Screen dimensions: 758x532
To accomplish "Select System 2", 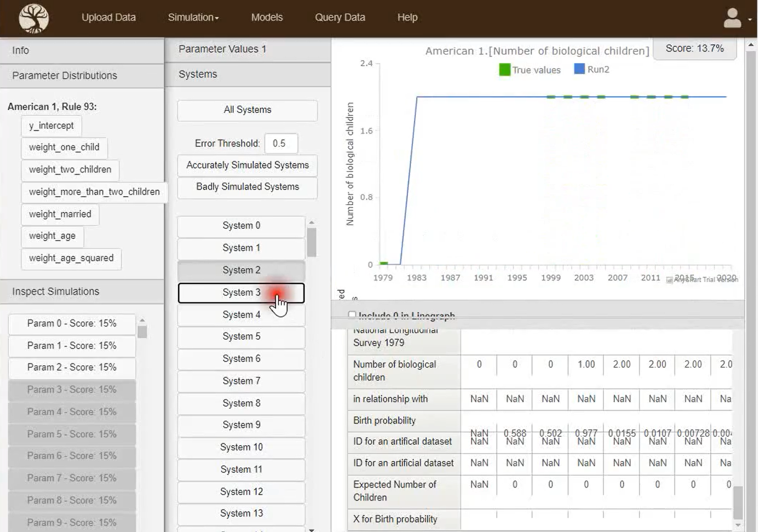I will click(241, 270).
